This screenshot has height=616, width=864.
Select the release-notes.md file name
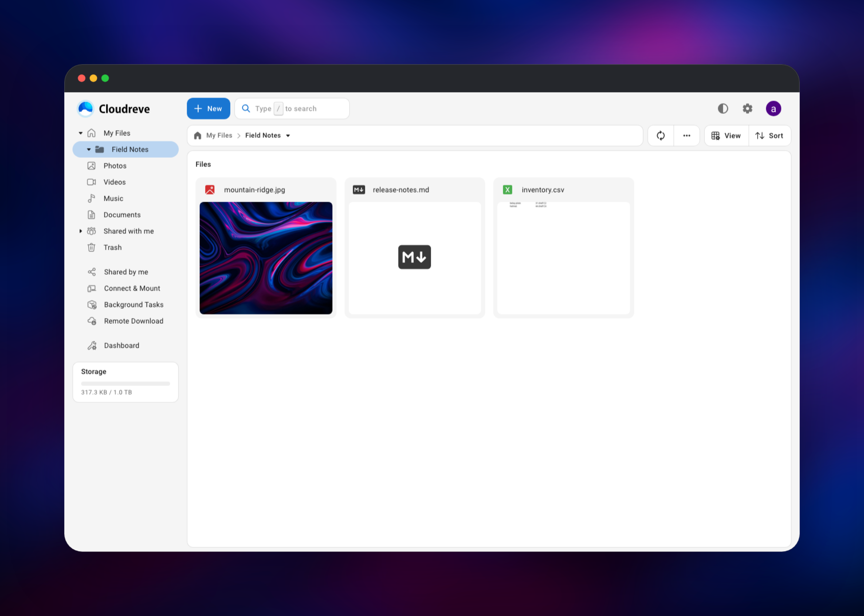pos(401,190)
